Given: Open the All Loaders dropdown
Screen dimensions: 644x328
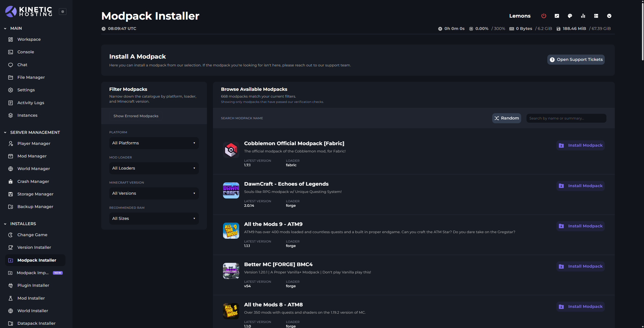Looking at the screenshot, I should click(154, 168).
